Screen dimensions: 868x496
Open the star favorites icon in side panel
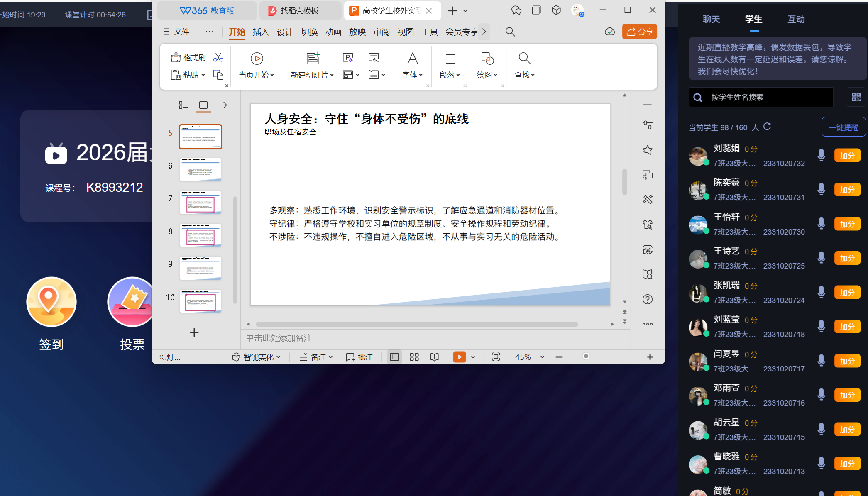point(647,150)
